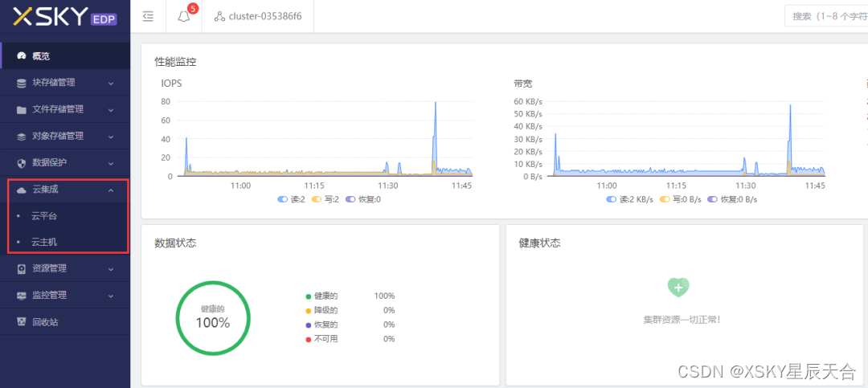Toggle bandwidth 读:2 KB/s legend
Screen dimensions: 868x388
click(630, 198)
